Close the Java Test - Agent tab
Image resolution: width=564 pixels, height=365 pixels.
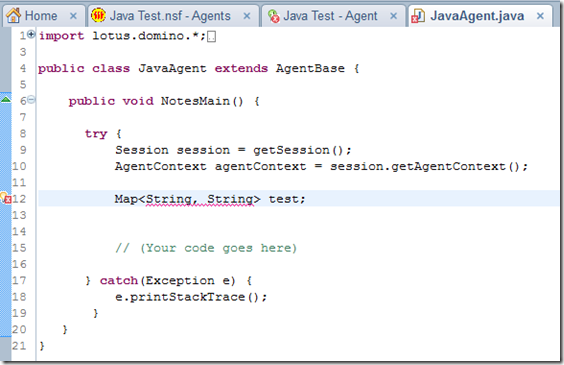coord(394,16)
